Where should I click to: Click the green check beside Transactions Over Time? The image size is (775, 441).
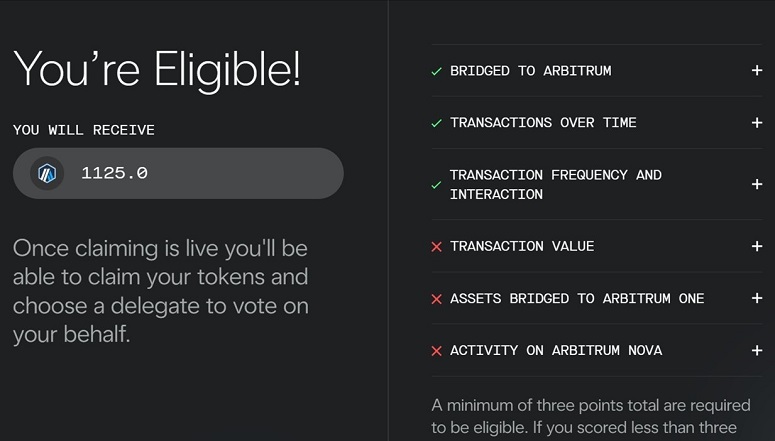click(x=436, y=123)
